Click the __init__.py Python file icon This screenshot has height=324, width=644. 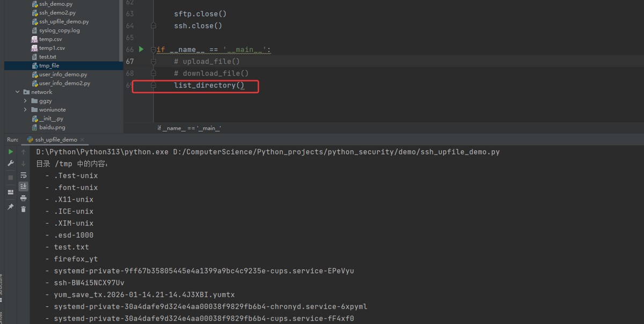[34, 119]
